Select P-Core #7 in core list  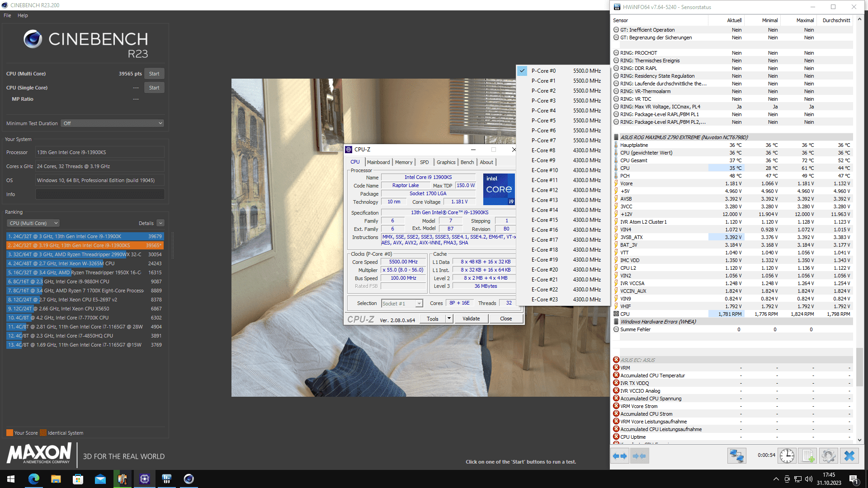click(563, 141)
